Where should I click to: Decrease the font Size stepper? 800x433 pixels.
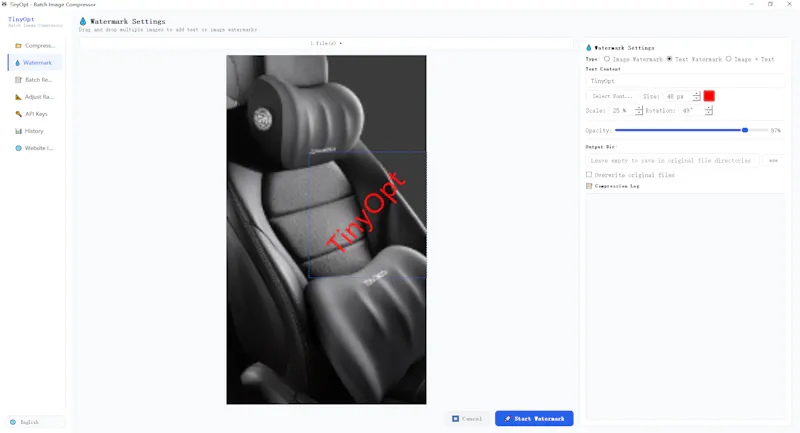click(x=696, y=98)
